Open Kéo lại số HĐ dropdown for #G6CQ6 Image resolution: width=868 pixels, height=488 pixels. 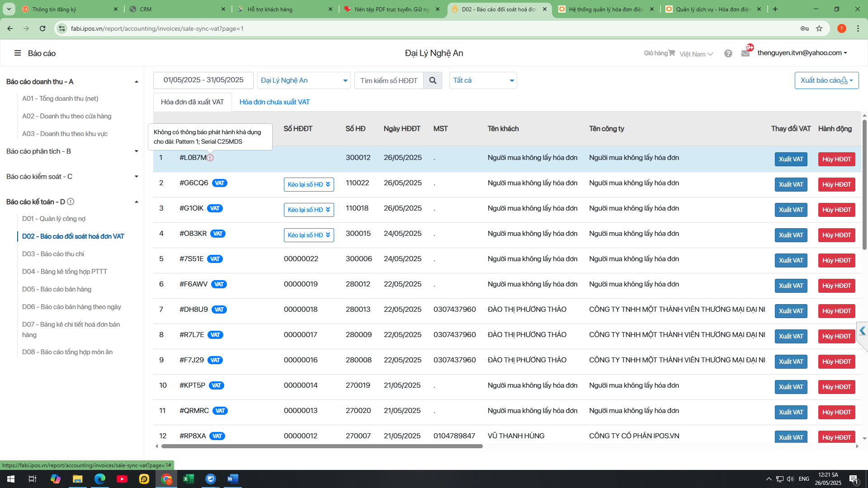(309, 184)
